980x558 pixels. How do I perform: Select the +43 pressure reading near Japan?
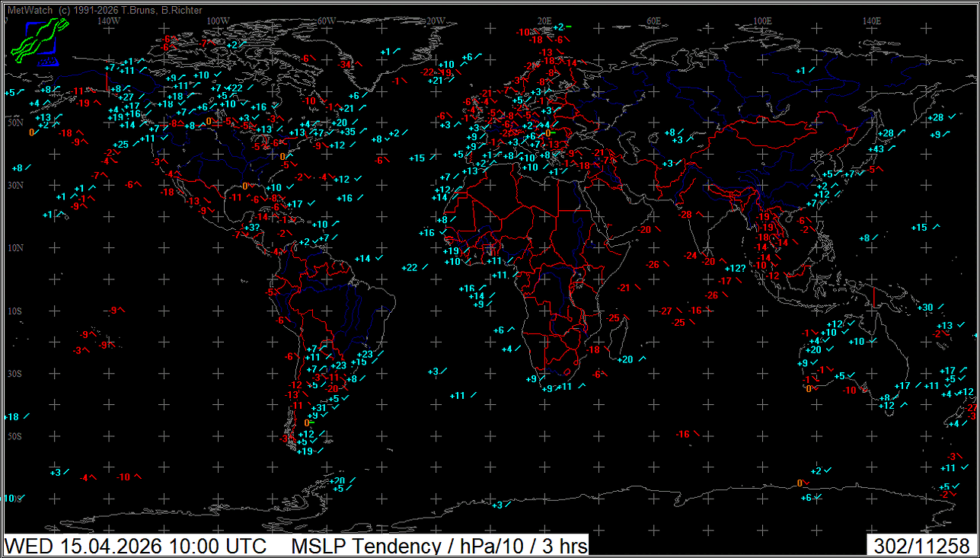click(x=875, y=148)
